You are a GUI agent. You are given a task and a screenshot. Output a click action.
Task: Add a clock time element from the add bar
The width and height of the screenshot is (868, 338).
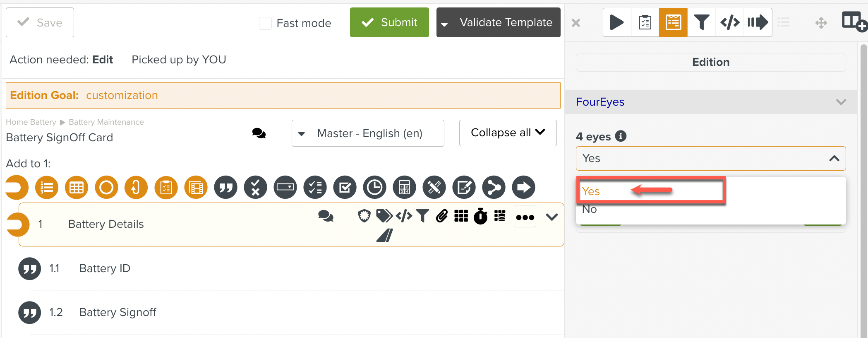[374, 188]
